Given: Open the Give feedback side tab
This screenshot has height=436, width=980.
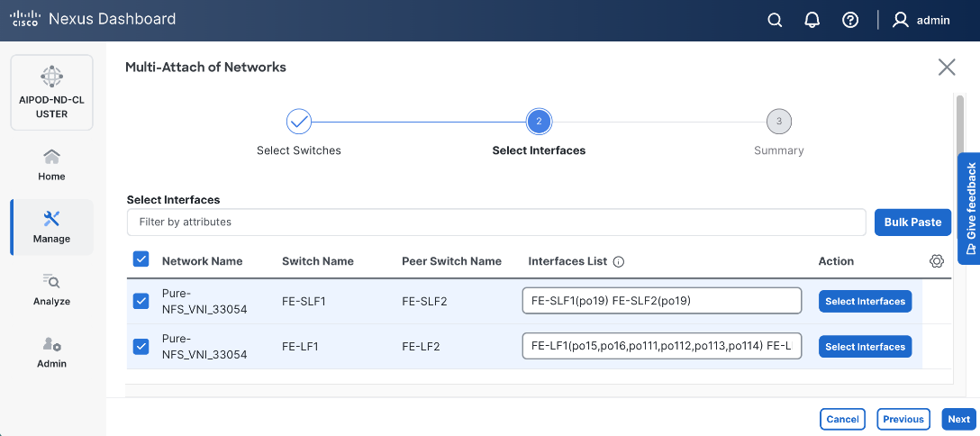Looking at the screenshot, I should [x=969, y=209].
